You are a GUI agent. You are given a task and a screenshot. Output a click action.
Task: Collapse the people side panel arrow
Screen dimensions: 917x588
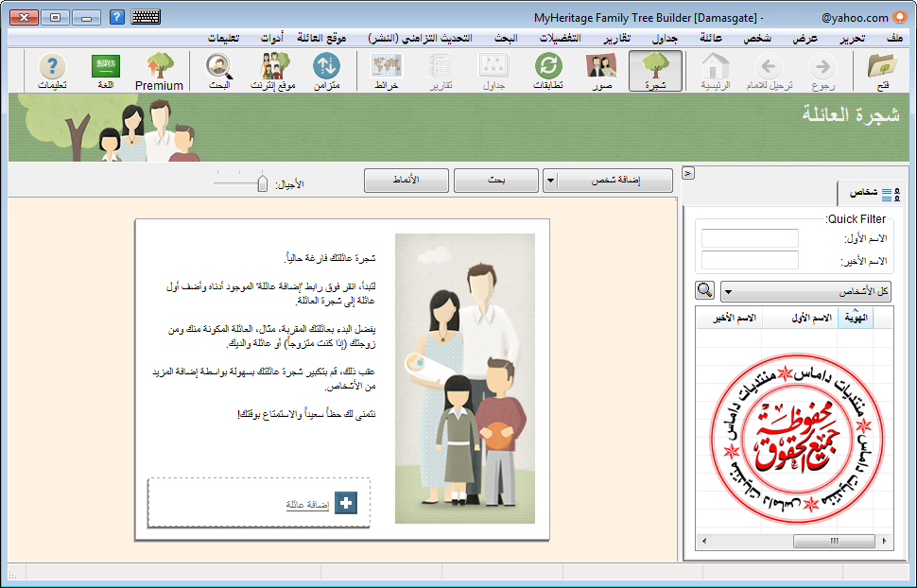688,173
